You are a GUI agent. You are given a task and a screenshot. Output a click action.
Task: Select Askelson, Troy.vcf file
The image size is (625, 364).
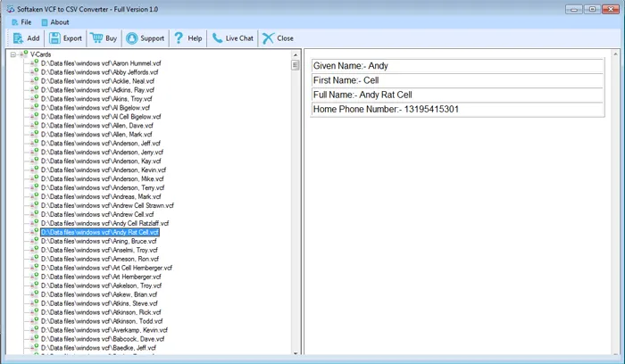(x=101, y=285)
